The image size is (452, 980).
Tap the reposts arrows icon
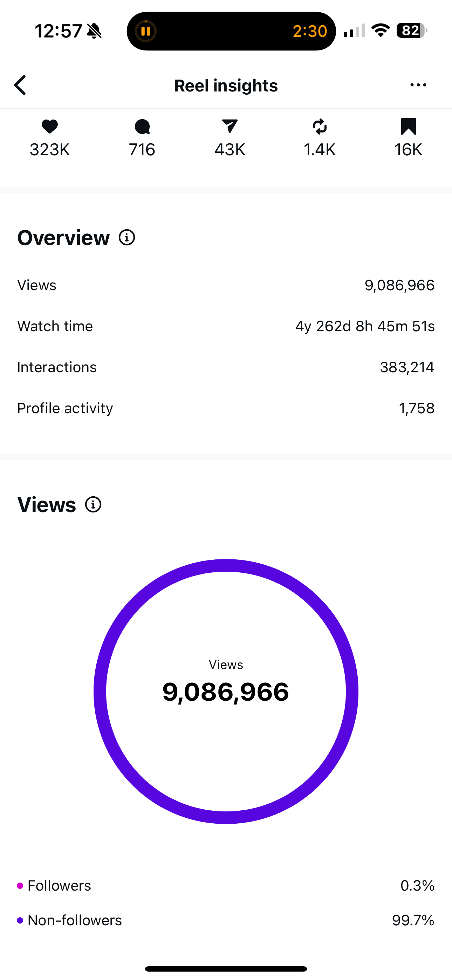(x=320, y=127)
